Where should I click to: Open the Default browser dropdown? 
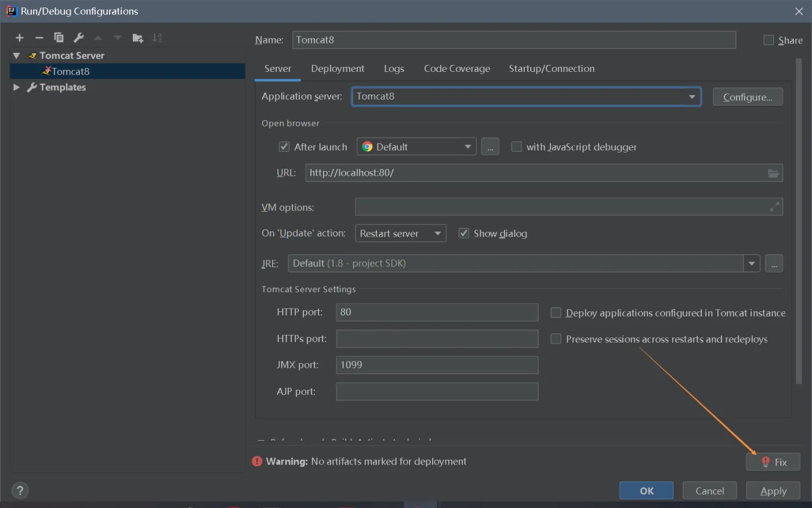(416, 147)
